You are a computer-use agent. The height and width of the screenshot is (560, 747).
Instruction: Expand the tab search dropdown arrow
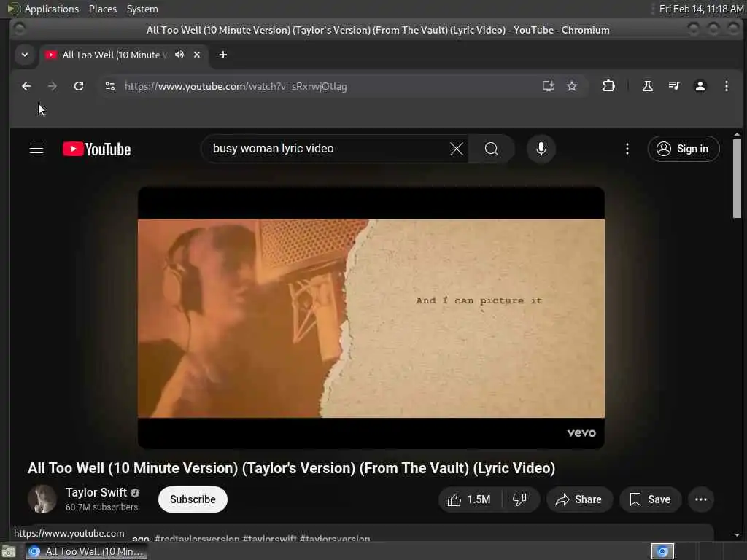(x=25, y=55)
